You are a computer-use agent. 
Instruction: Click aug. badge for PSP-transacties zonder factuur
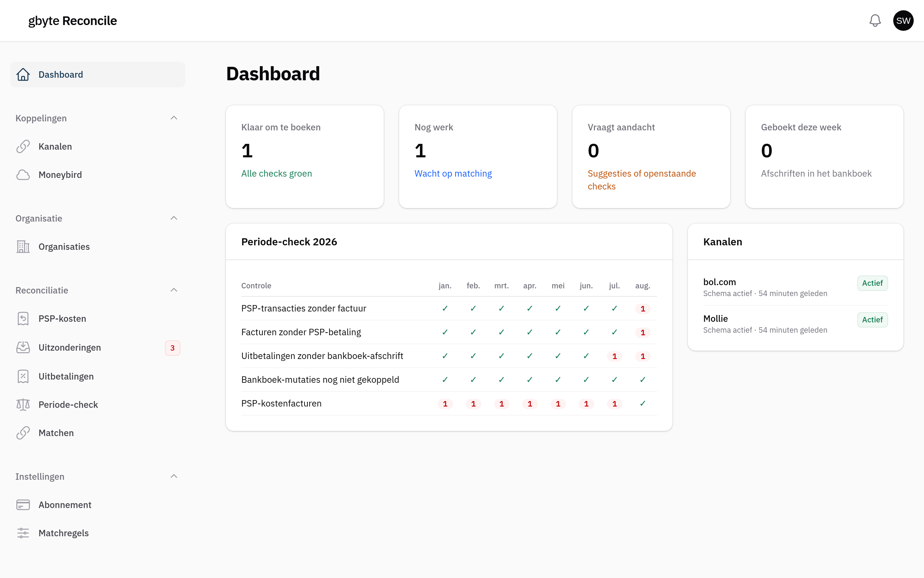pos(643,309)
